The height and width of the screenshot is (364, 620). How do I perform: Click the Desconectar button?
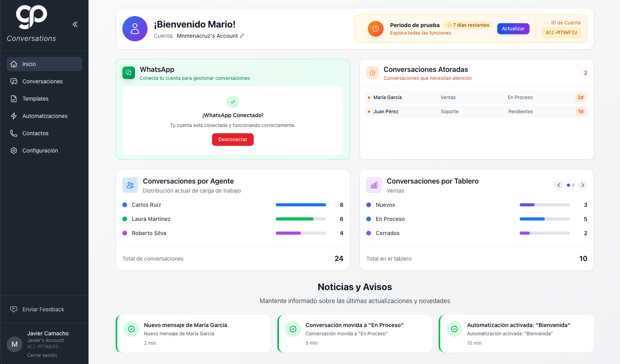tap(233, 140)
